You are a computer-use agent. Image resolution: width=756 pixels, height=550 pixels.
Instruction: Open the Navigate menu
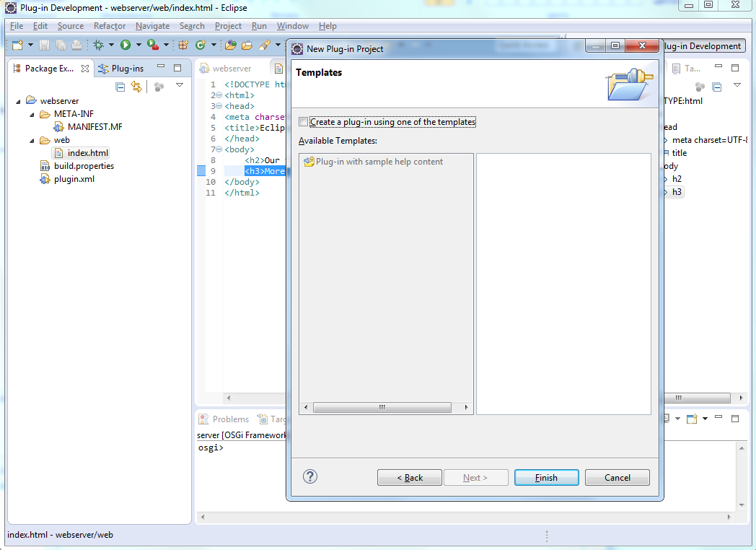(x=152, y=26)
